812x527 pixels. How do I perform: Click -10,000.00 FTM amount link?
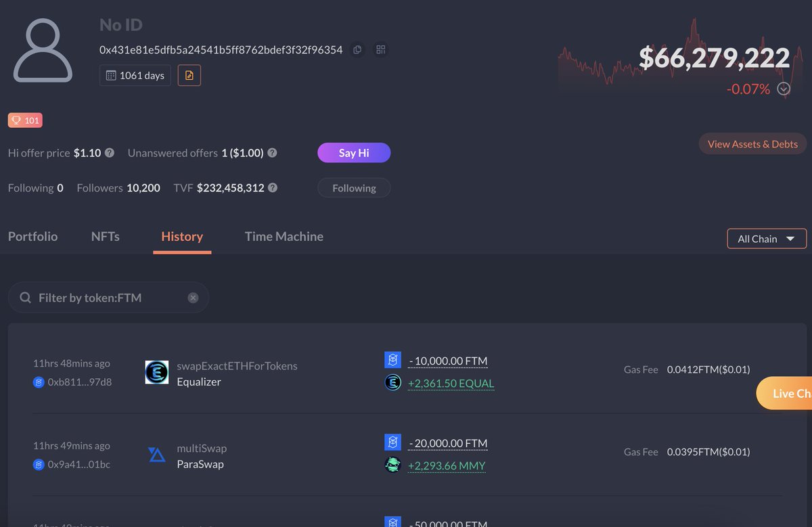click(448, 361)
